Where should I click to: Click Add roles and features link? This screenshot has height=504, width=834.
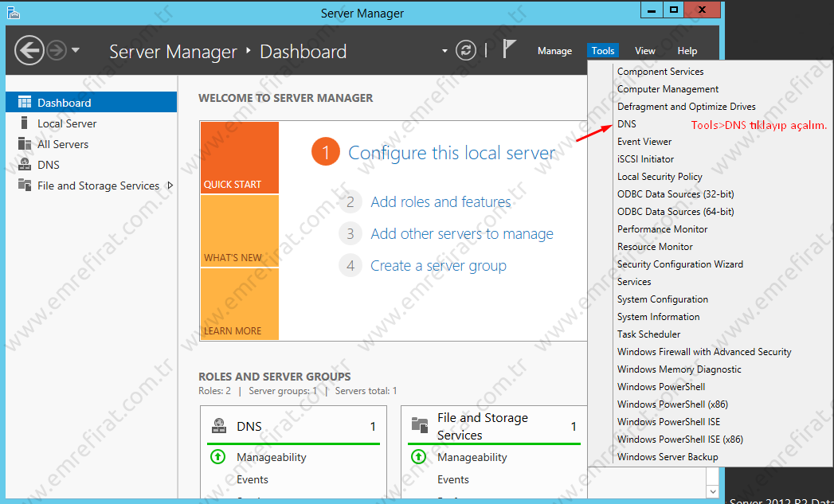click(440, 202)
